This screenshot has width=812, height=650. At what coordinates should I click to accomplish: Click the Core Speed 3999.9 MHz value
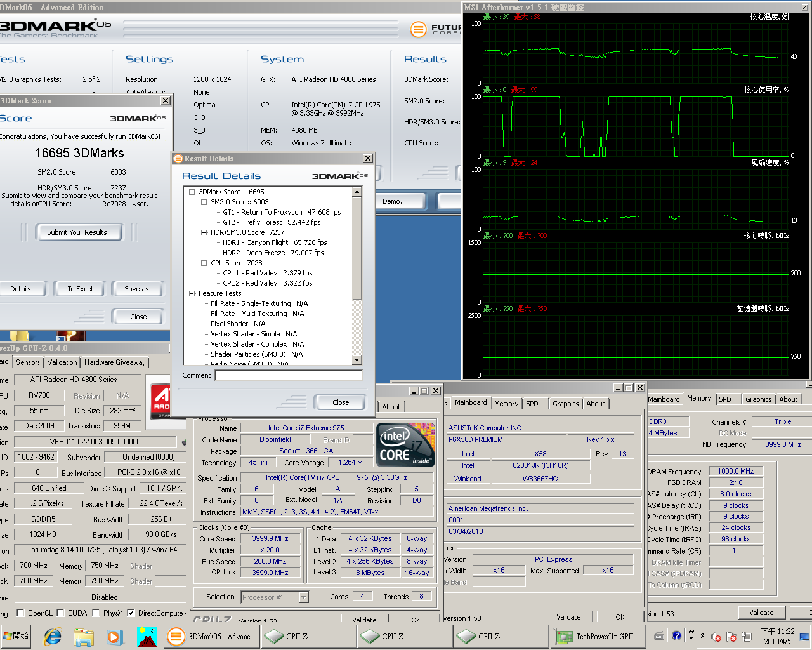click(x=270, y=538)
